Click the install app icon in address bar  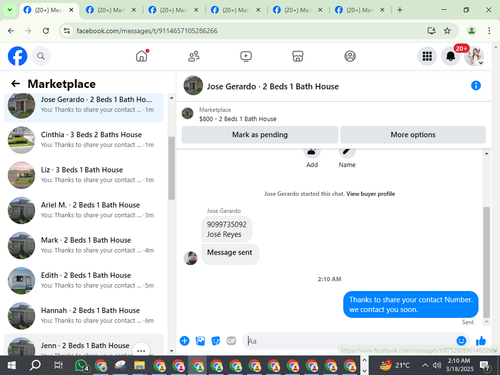coord(432,31)
